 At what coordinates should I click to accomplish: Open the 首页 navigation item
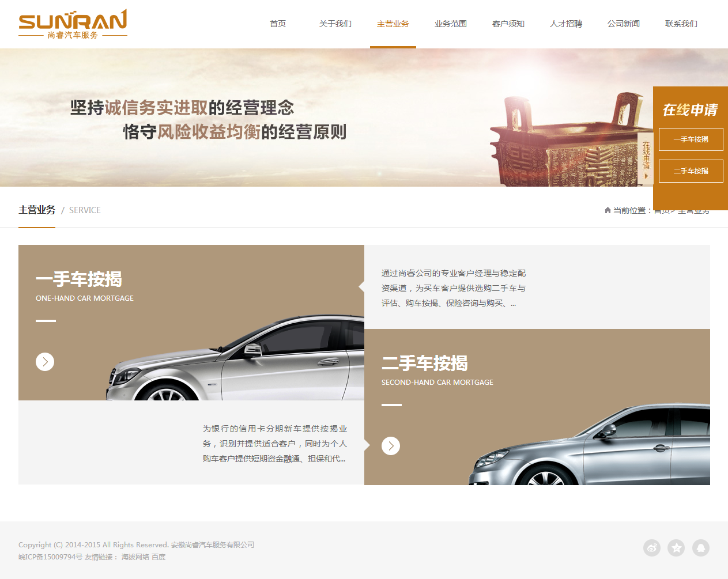click(x=278, y=24)
